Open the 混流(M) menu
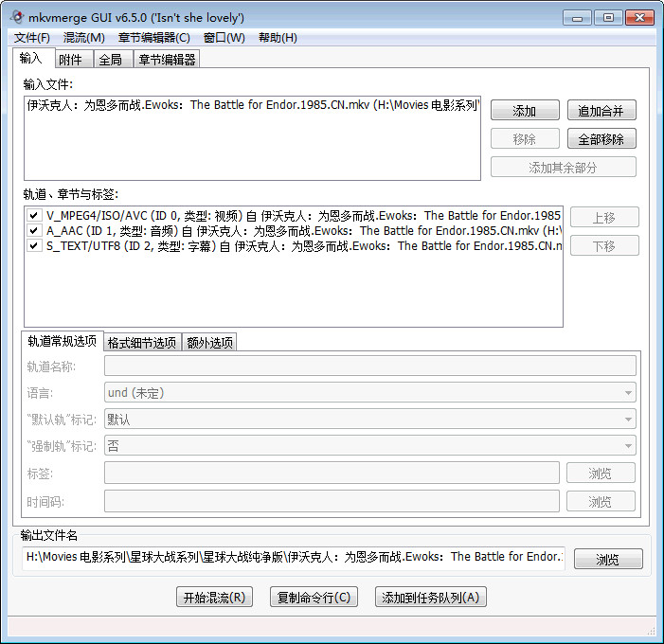The image size is (664, 644). point(83,38)
